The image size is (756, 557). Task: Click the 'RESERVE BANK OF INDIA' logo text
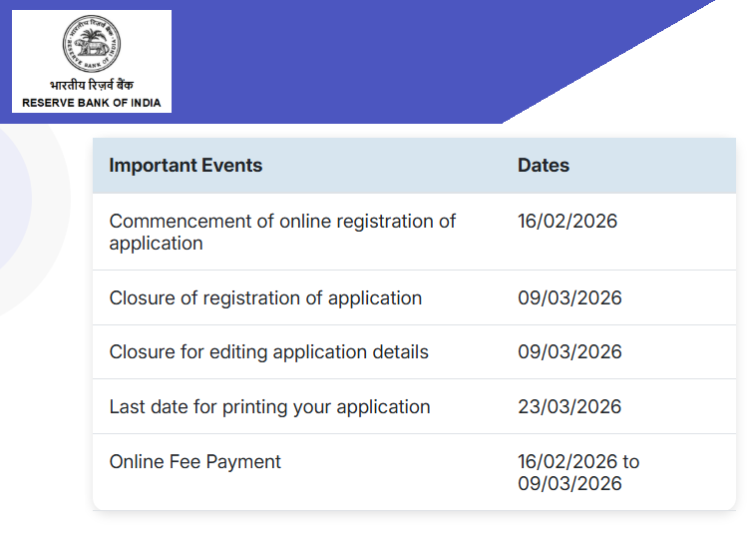pos(91,103)
